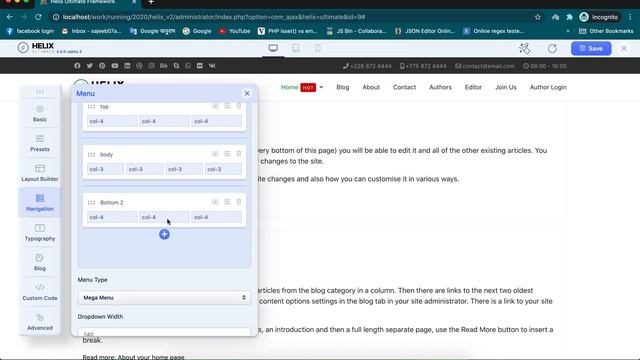The width and height of the screenshot is (640, 360).
Task: Add a new row with plus button
Action: point(164,234)
